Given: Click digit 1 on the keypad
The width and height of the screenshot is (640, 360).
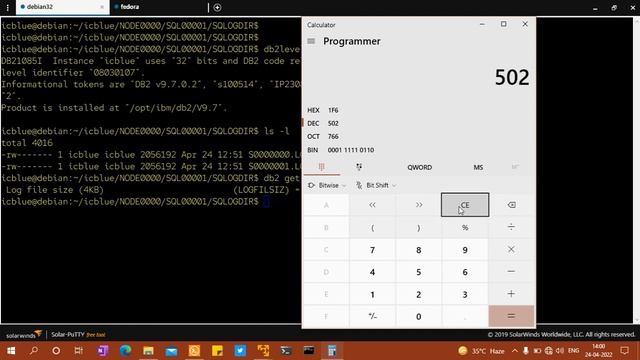Looking at the screenshot, I should [x=372, y=294].
